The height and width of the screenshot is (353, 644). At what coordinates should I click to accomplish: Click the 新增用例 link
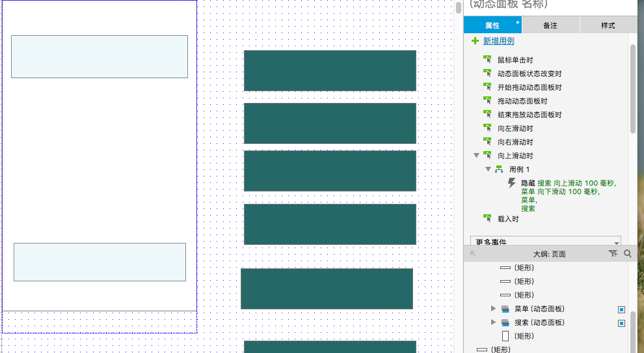tap(498, 41)
